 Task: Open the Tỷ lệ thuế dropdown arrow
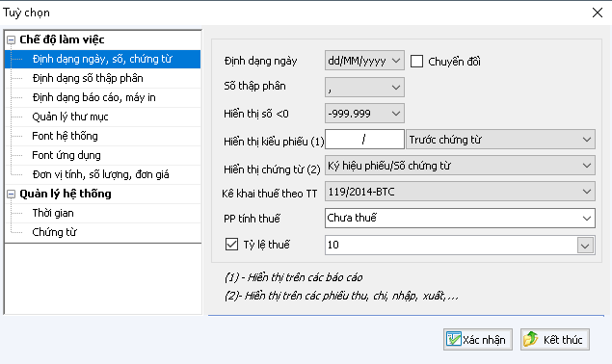(585, 246)
